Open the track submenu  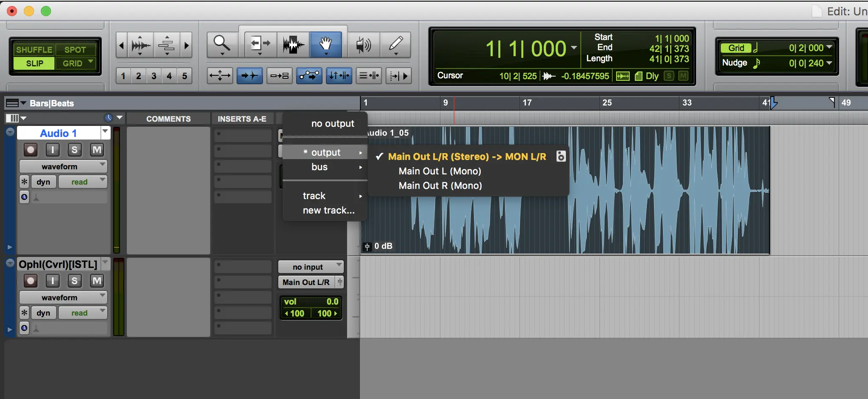tap(325, 196)
